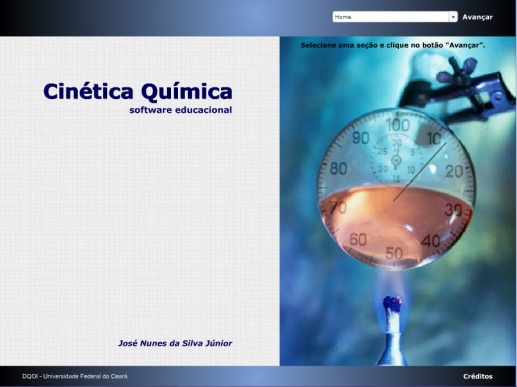Click the number 70 on the stopwatch
Image resolution: width=517 pixels, height=387 pixels.
338,208
